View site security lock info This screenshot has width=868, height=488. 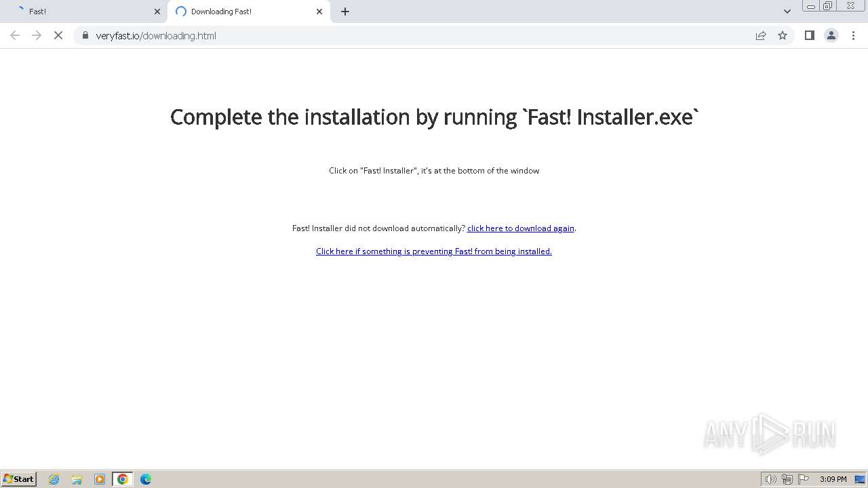tap(85, 35)
